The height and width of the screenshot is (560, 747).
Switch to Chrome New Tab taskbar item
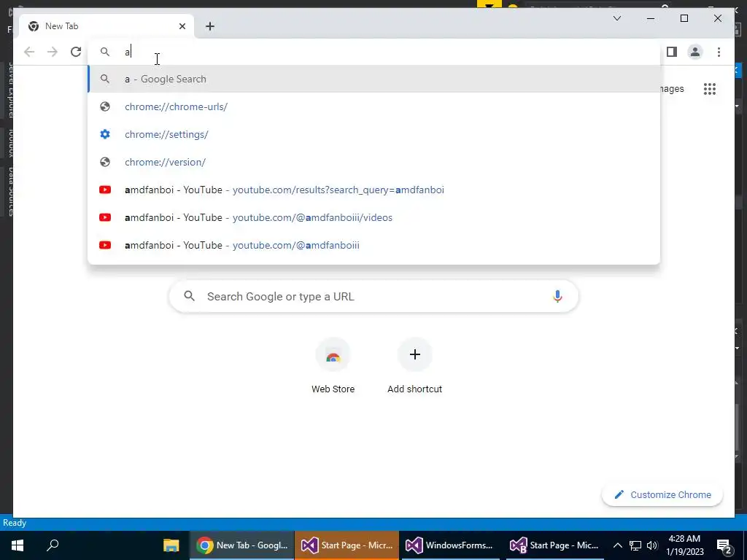click(242, 545)
